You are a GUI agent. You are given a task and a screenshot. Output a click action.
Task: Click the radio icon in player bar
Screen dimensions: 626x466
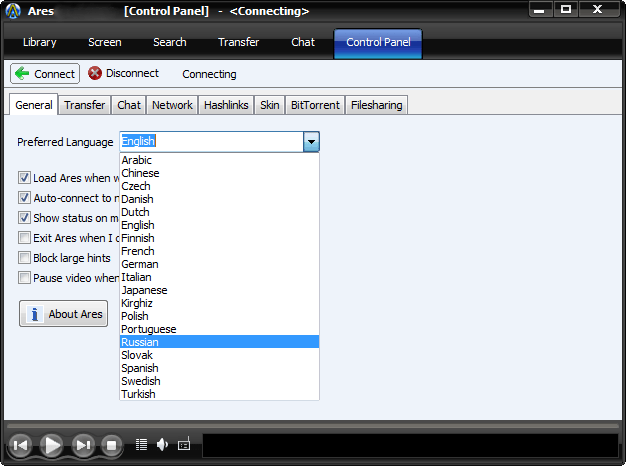click(x=184, y=444)
